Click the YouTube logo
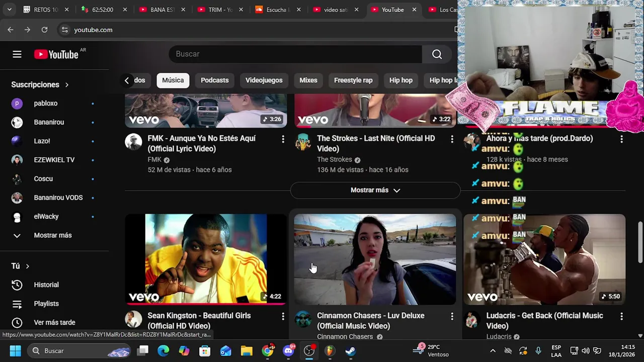Image resolution: width=644 pixels, height=362 pixels. [56, 54]
